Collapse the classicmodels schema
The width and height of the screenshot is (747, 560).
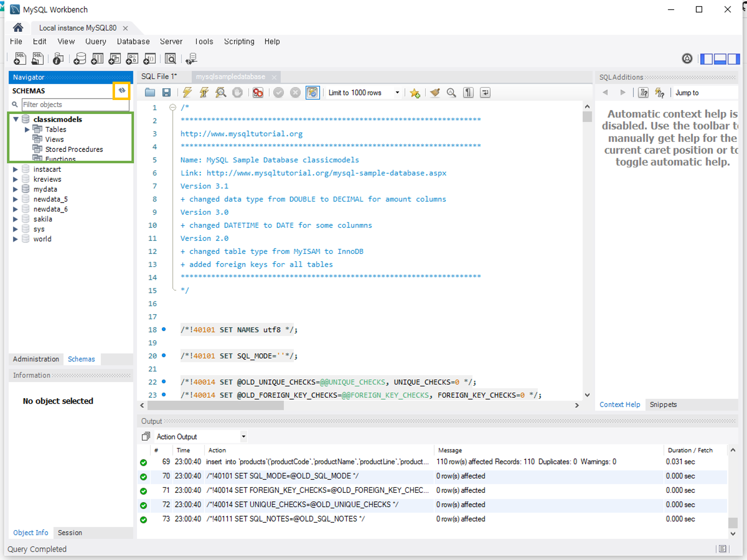coord(16,119)
